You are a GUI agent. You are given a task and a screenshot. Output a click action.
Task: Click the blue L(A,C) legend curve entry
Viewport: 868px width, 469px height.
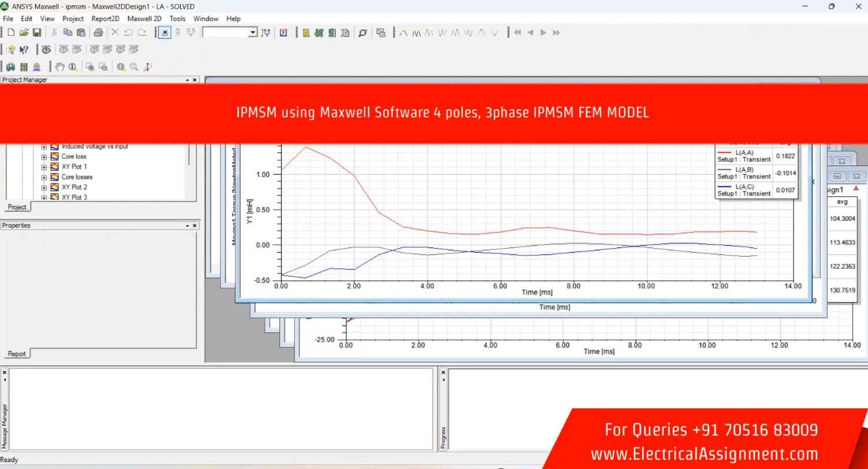tap(744, 190)
